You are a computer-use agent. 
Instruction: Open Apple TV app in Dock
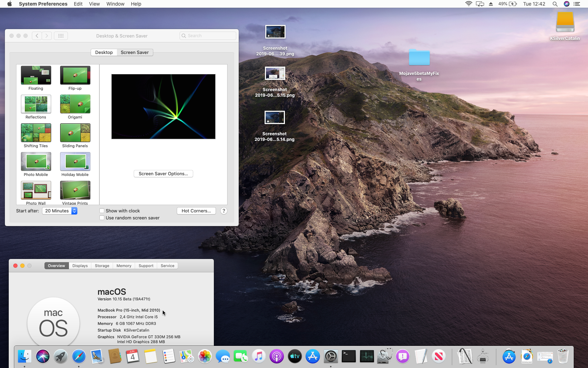click(295, 357)
